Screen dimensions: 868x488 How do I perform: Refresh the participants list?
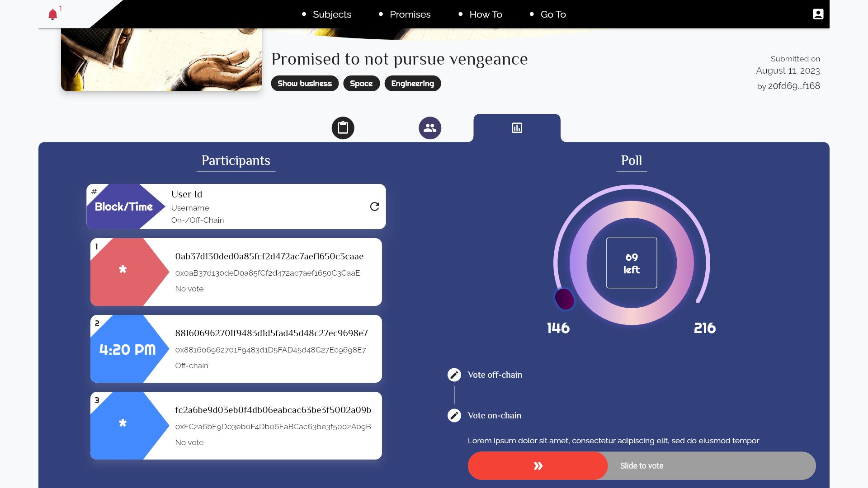tap(374, 206)
